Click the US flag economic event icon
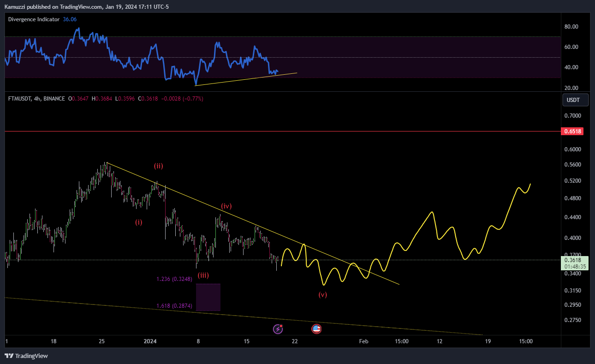 [x=316, y=329]
